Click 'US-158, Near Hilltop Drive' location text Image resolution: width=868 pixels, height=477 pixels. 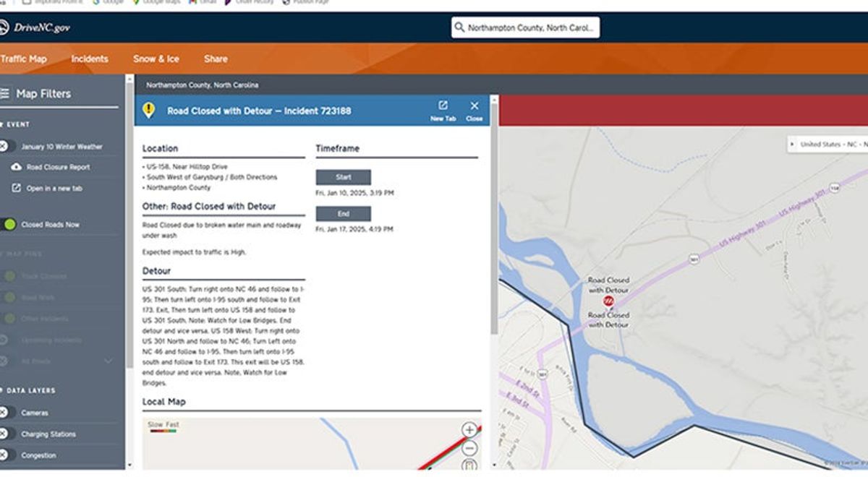(186, 167)
